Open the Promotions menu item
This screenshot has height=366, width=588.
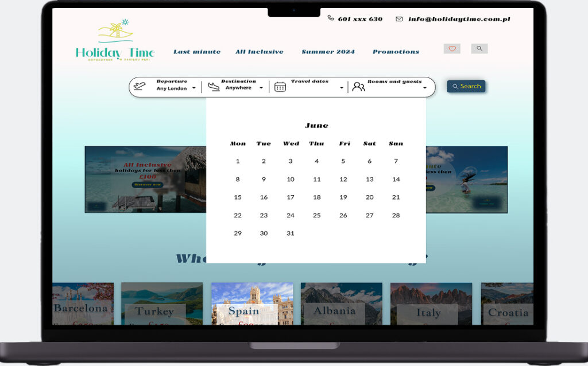tap(396, 52)
